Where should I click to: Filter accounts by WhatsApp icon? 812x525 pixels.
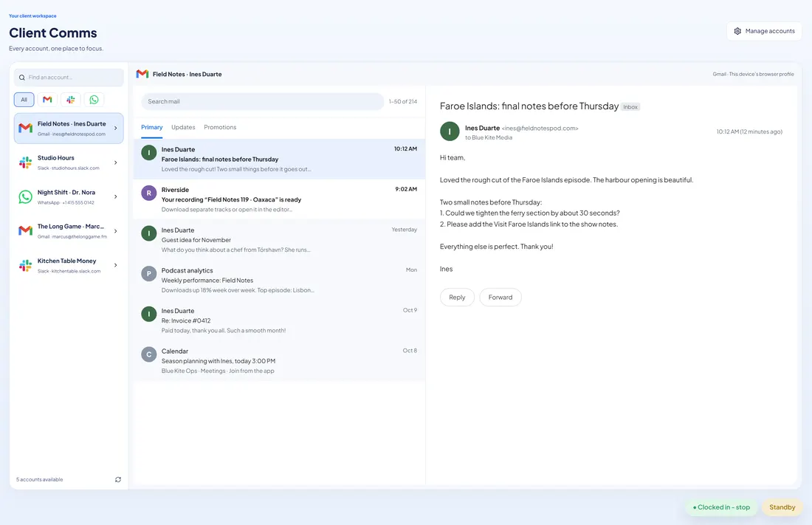[x=94, y=100]
